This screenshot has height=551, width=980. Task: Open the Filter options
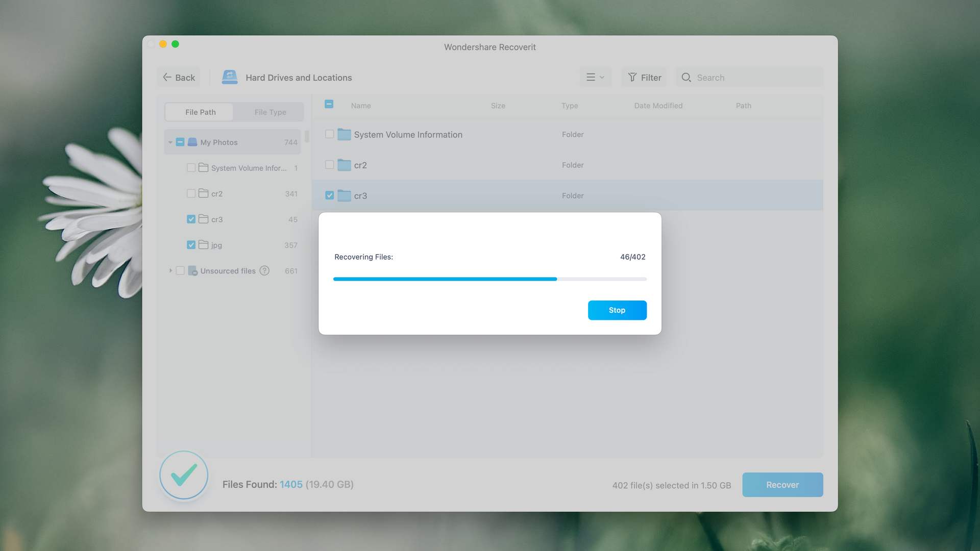644,78
